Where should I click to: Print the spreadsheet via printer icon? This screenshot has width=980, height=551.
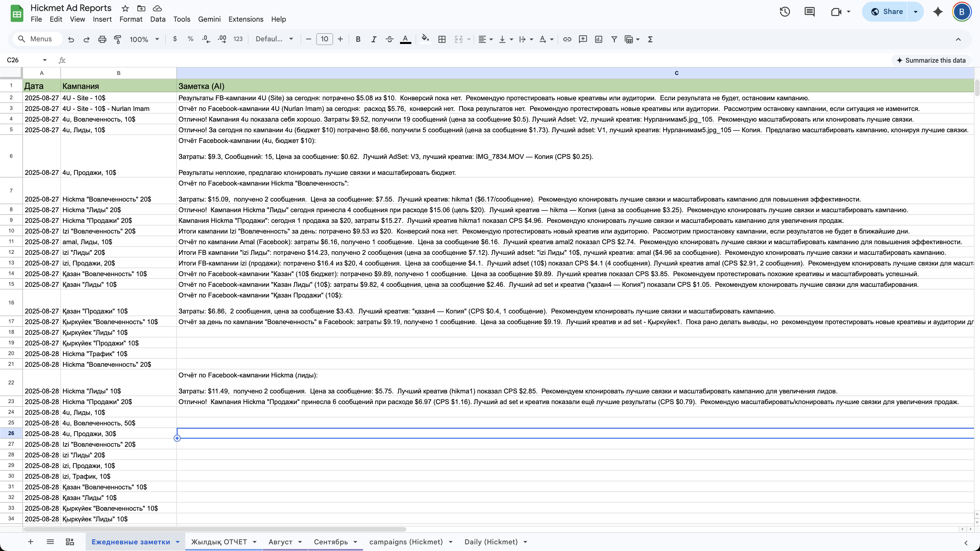point(102,39)
